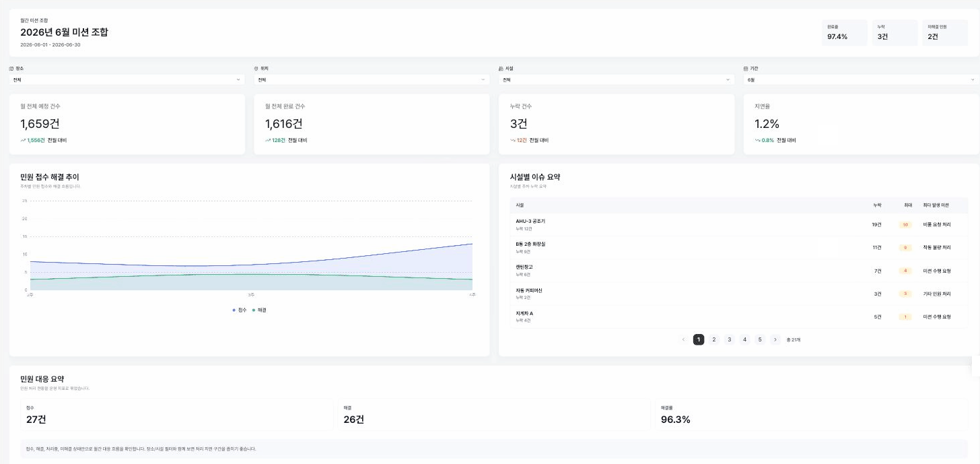Click 작동 불량 처리 mission text

click(x=937, y=248)
